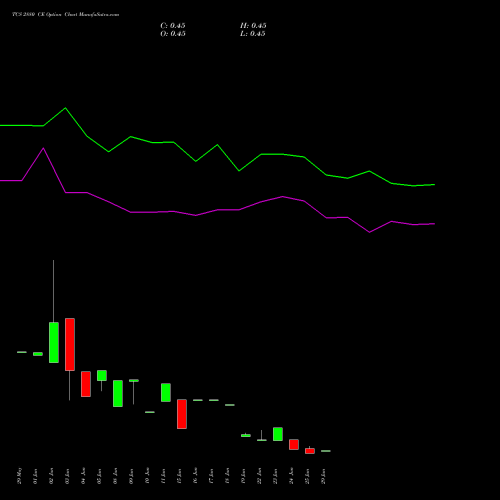Click the peak of the green indicator line
Screen dimensions: 500x500
click(65, 108)
